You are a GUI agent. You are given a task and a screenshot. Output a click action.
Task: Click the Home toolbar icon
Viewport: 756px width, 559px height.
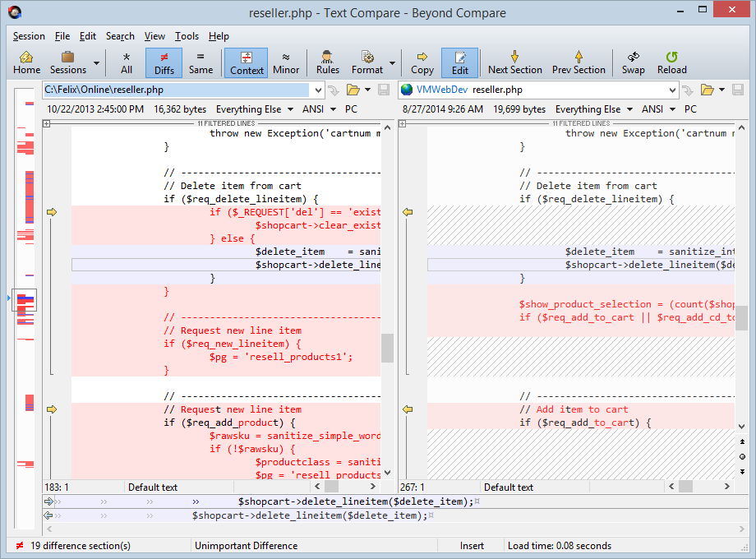(26, 62)
